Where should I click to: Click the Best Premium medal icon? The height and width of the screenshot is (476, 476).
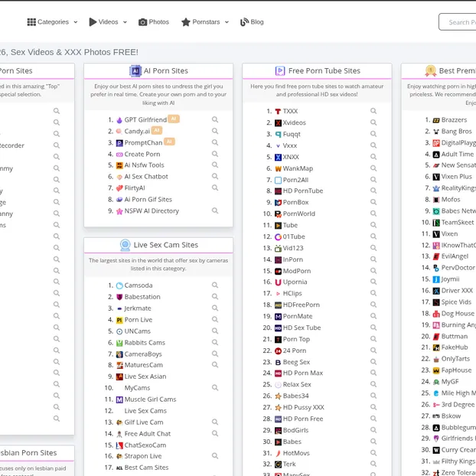pos(430,70)
